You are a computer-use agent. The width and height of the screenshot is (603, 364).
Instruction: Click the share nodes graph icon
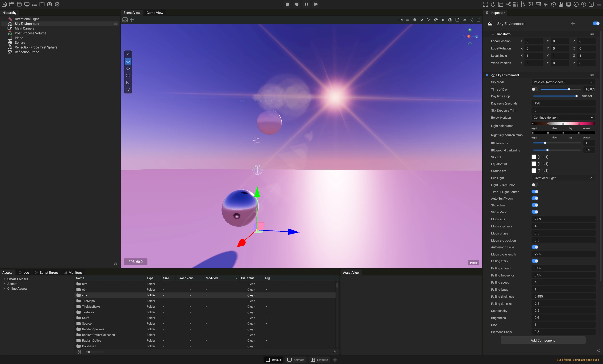click(508, 4)
